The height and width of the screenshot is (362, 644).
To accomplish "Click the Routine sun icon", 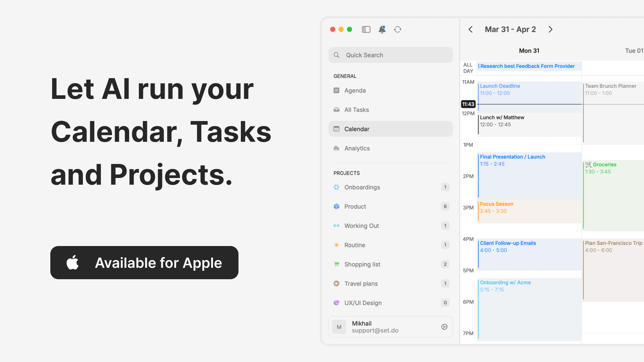I will click(336, 245).
